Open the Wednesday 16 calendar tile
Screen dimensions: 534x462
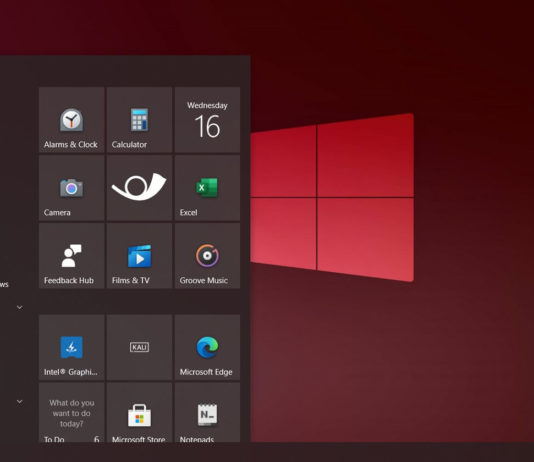[207, 120]
